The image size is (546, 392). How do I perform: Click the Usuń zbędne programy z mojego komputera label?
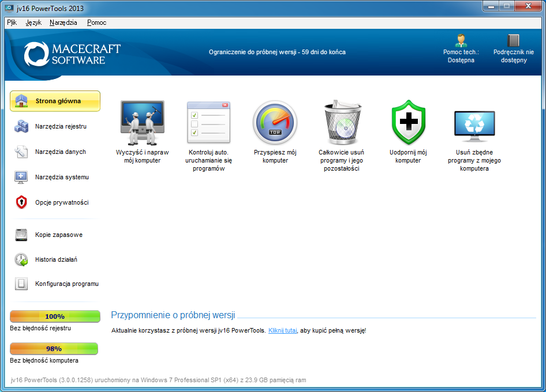pos(474,160)
